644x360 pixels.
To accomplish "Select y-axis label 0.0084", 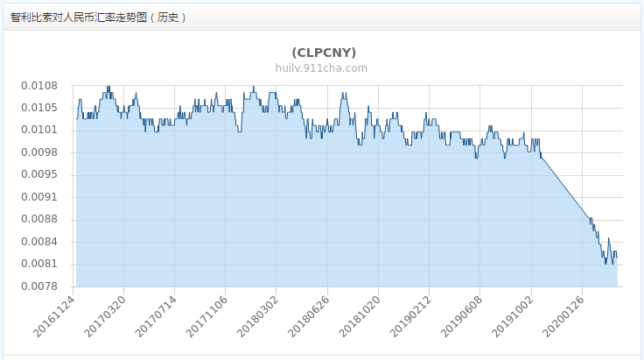I will click(39, 242).
